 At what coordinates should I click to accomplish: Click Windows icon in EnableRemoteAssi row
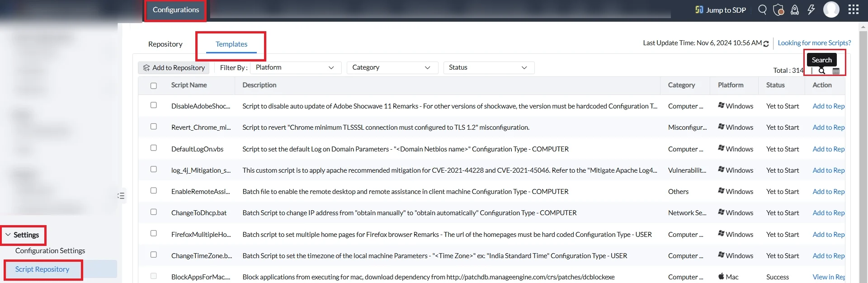click(x=721, y=191)
